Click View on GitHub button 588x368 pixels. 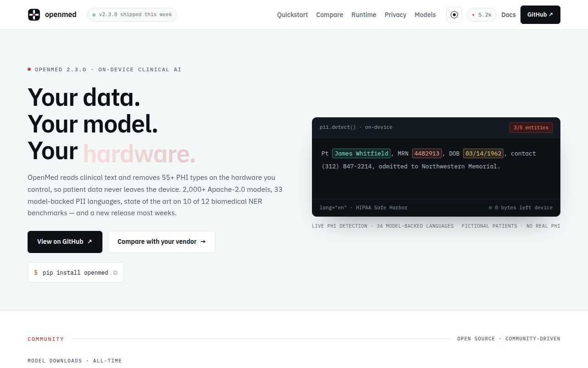[x=65, y=242]
